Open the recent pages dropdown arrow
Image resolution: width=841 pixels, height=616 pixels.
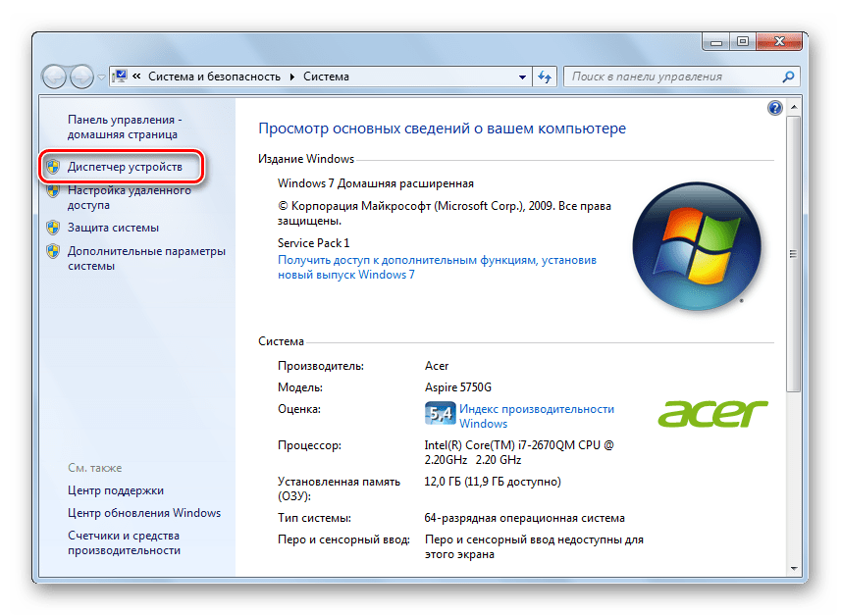(x=101, y=77)
